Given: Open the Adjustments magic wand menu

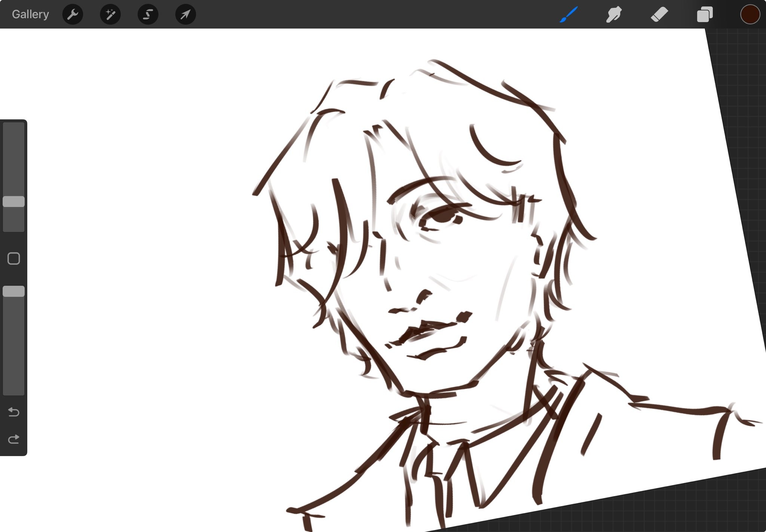Looking at the screenshot, I should (110, 15).
